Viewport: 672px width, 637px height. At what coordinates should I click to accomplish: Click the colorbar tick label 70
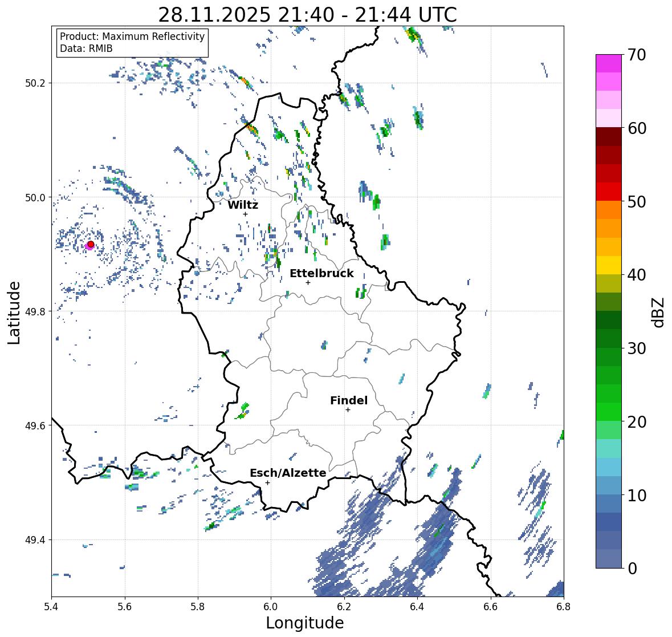(637, 55)
